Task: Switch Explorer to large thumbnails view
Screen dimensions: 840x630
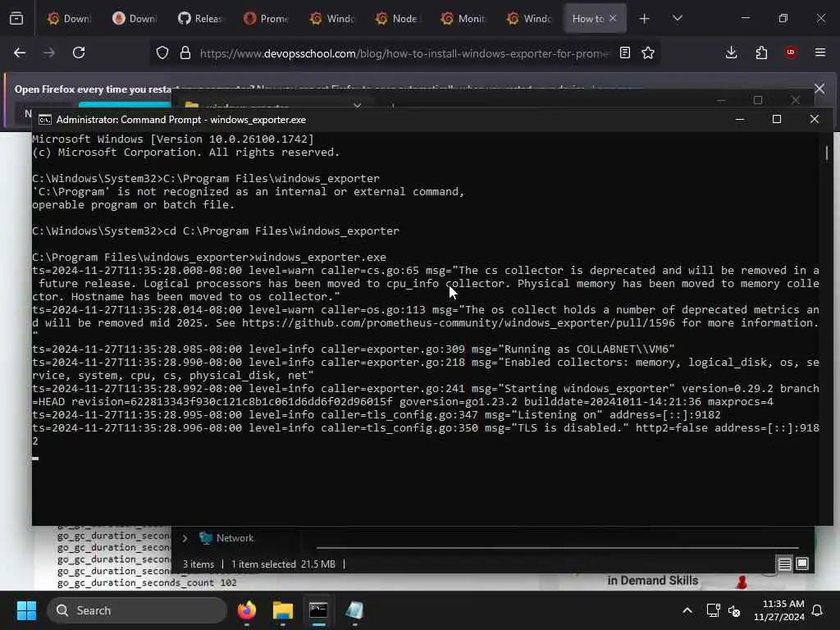Action: point(802,564)
